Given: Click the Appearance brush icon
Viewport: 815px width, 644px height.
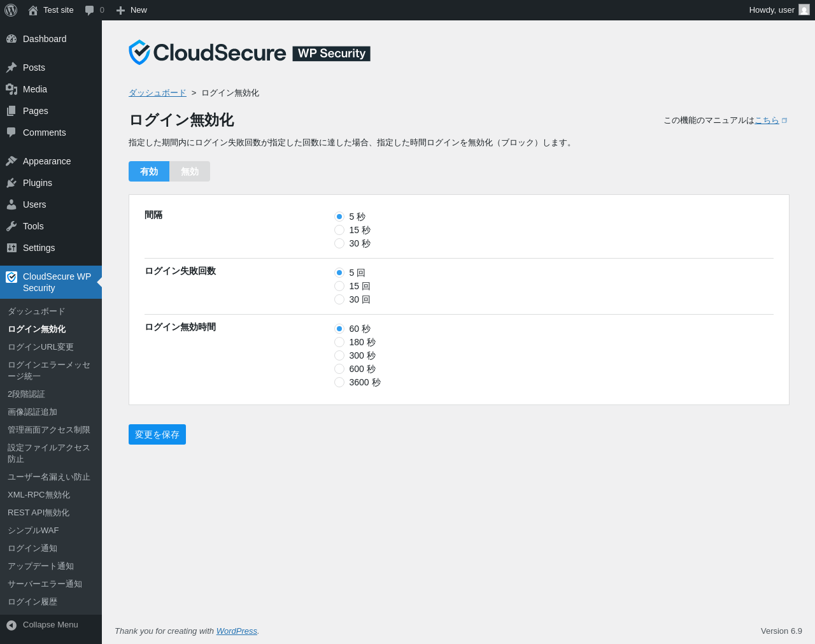Looking at the screenshot, I should tap(11, 161).
